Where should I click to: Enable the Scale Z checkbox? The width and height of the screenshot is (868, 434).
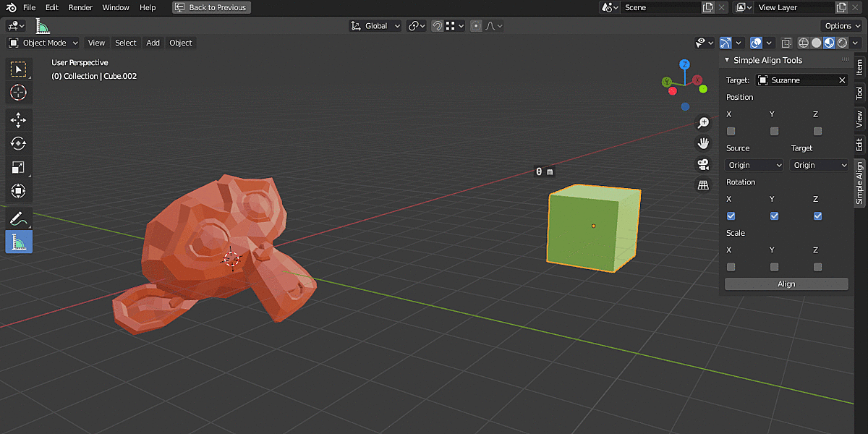817,266
